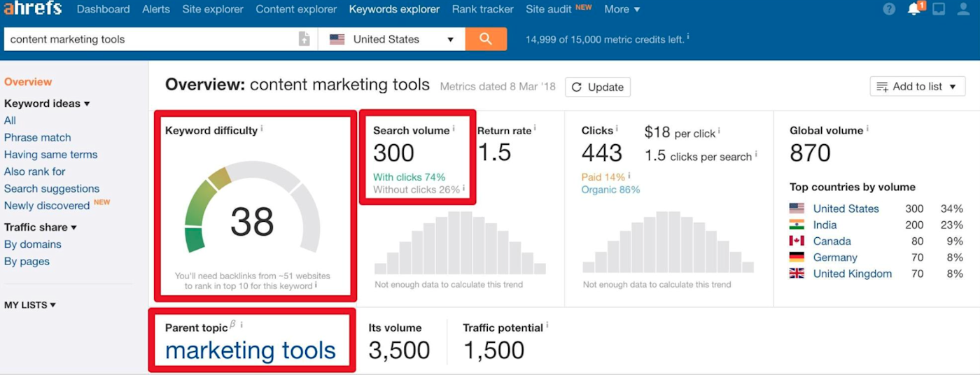
Task: Click the Organic 86% label
Action: tap(610, 190)
